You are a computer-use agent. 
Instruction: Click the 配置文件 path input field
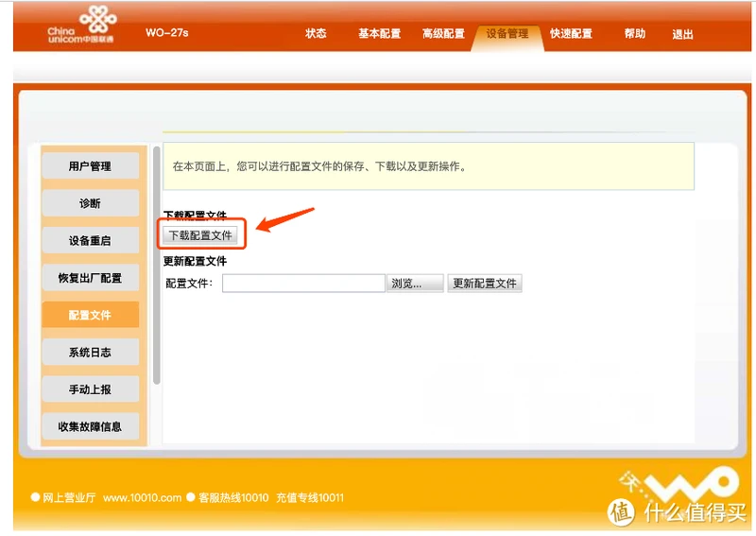coord(303,284)
